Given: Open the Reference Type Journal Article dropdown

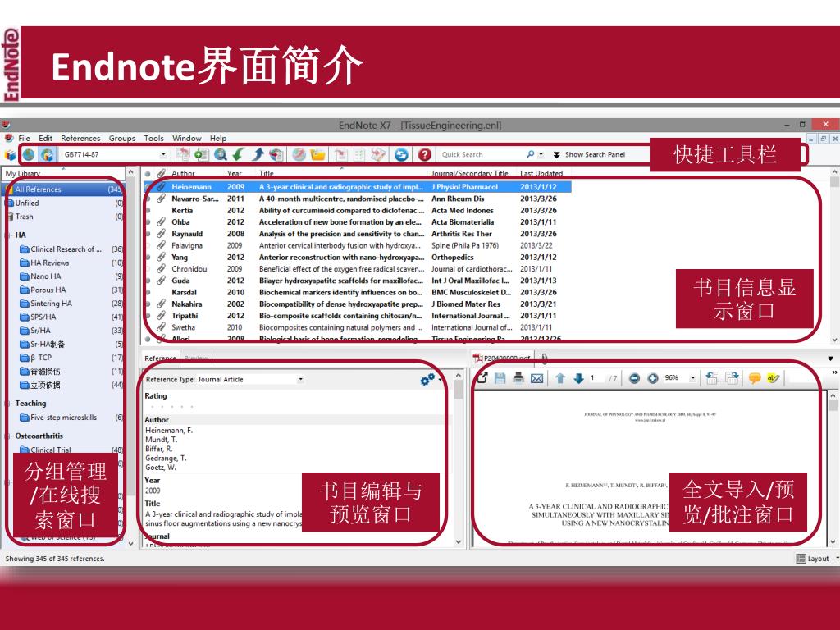Looking at the screenshot, I should click(x=300, y=379).
